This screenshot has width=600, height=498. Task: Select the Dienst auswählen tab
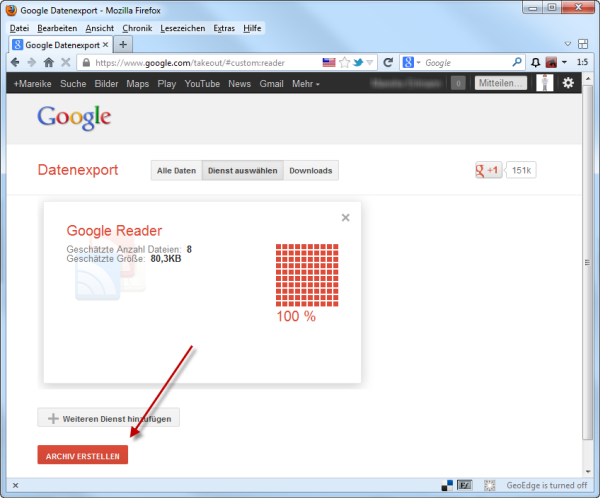pyautogui.click(x=243, y=170)
